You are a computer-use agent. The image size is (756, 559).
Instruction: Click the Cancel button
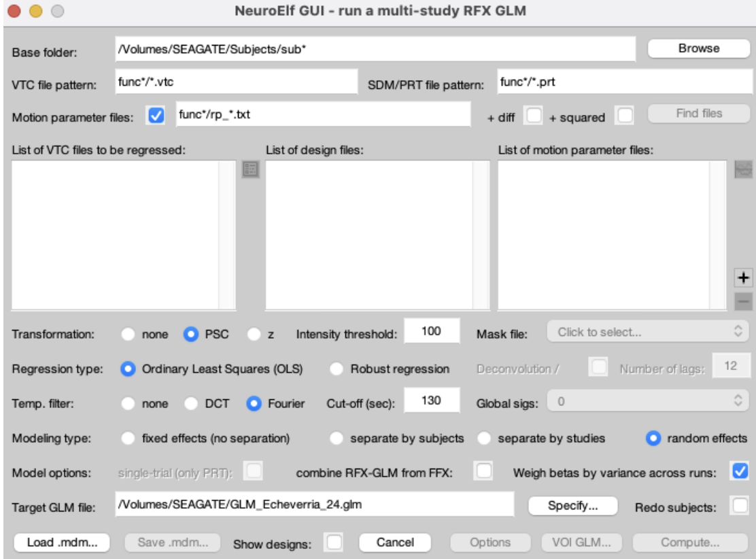[x=395, y=543]
